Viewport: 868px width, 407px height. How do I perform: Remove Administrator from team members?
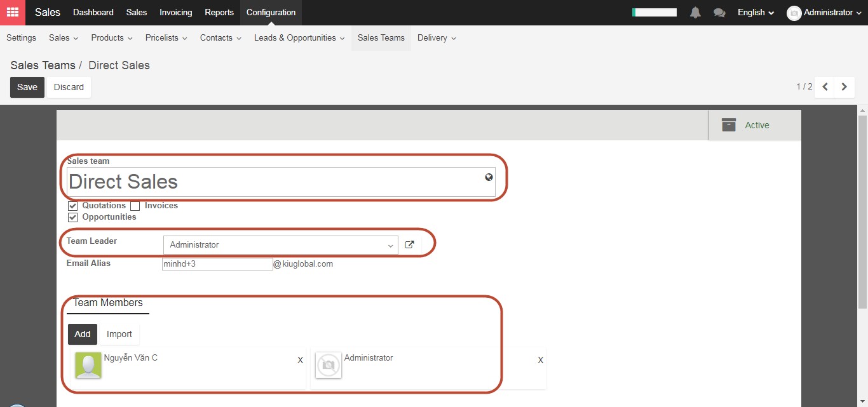541,360
